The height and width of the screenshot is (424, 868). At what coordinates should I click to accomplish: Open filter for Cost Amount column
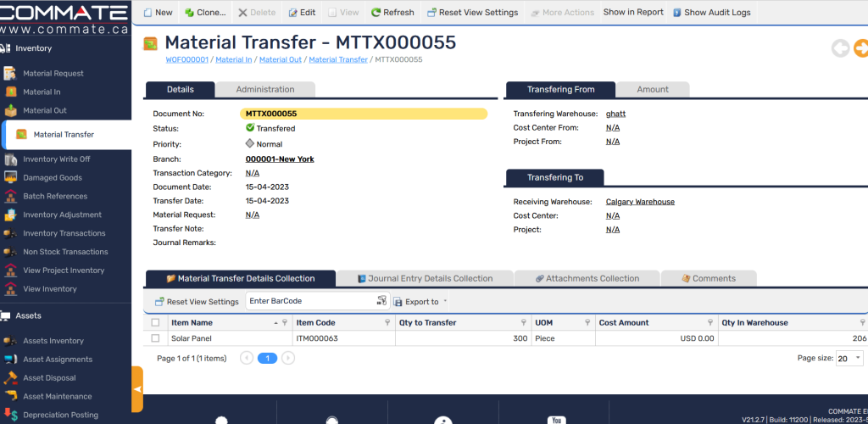pyautogui.click(x=710, y=323)
